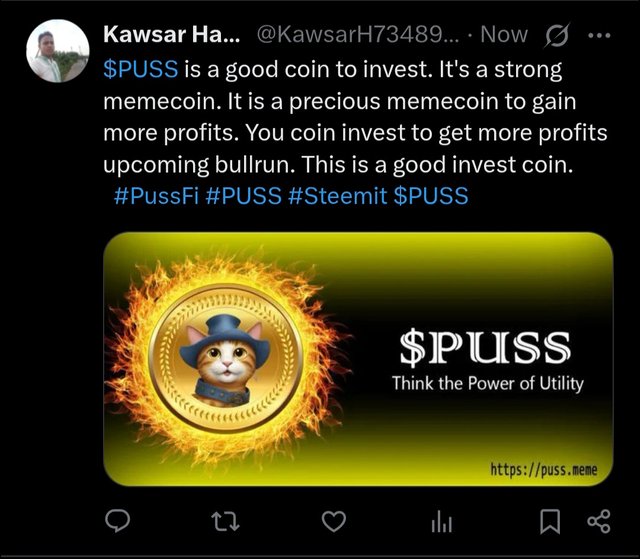
Task: Repost the tweet with the retweet arrows
Action: pyautogui.click(x=225, y=521)
